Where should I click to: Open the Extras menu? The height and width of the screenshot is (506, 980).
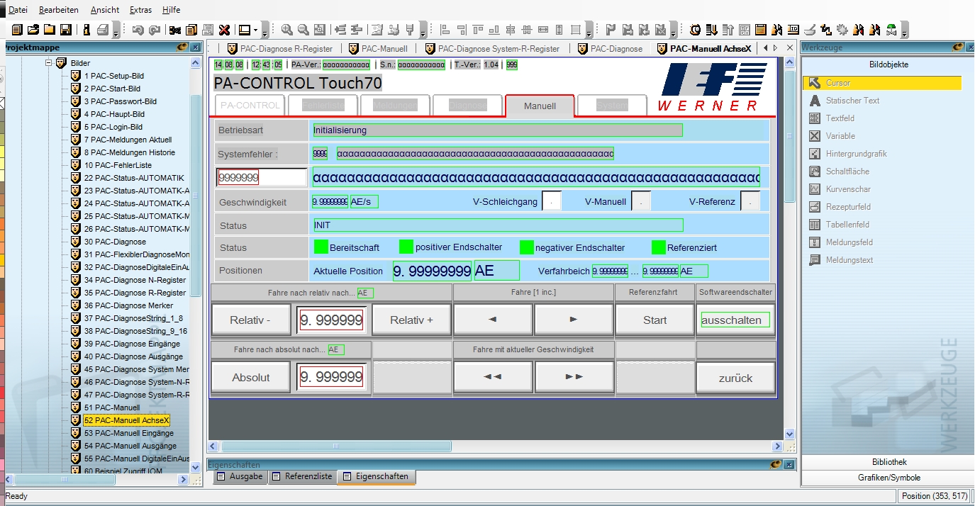coord(140,10)
